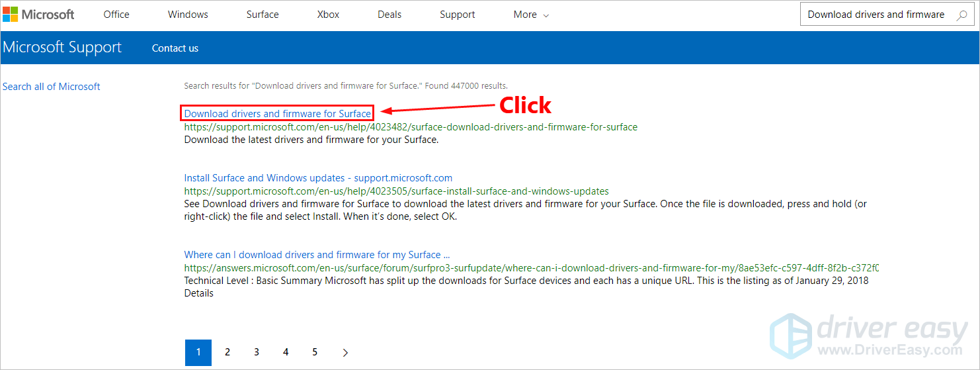The width and height of the screenshot is (980, 370).
Task: Open the Office menu item
Action: pyautogui.click(x=116, y=15)
